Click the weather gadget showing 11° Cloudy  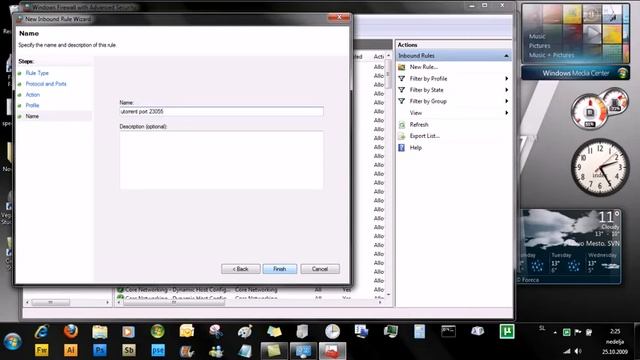click(571, 246)
